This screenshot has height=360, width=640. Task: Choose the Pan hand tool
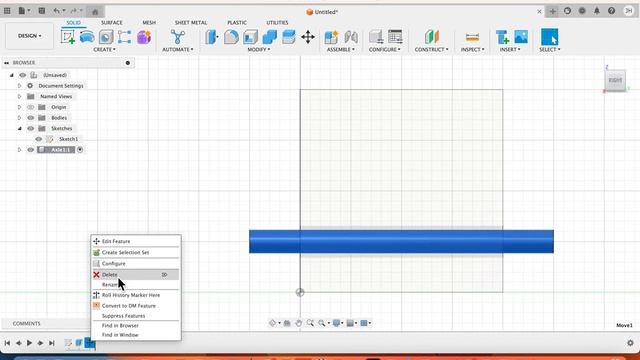298,323
